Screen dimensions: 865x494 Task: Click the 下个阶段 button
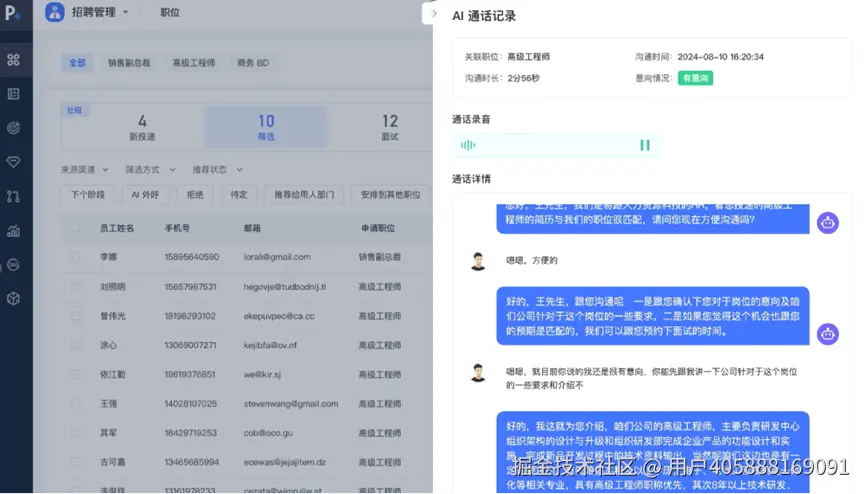coord(88,194)
